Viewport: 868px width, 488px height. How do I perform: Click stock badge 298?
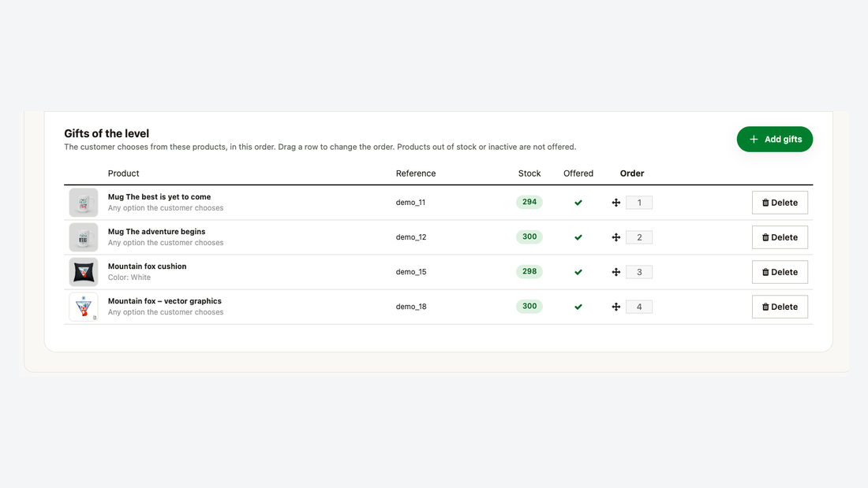529,272
